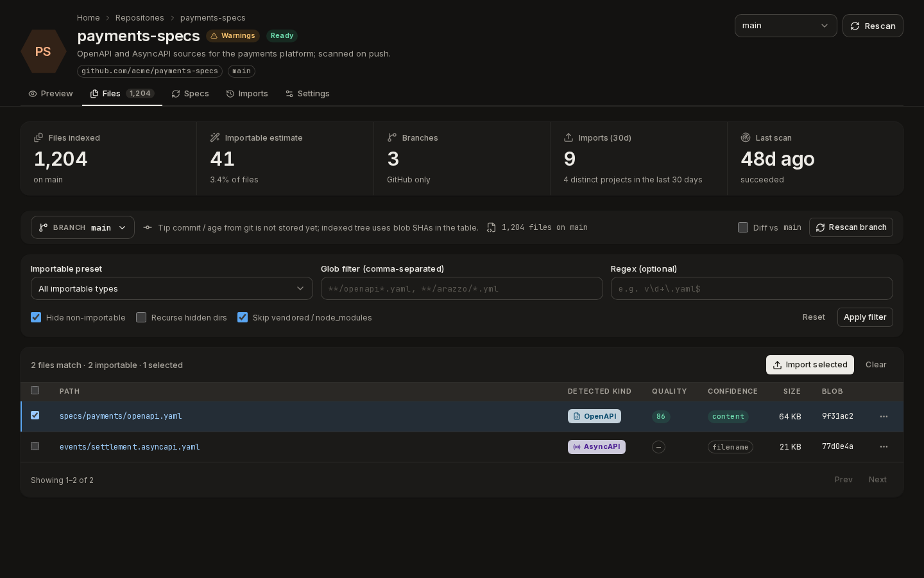Switch to the Specs tab
Screen dimensions: 924x578
(x=191, y=94)
